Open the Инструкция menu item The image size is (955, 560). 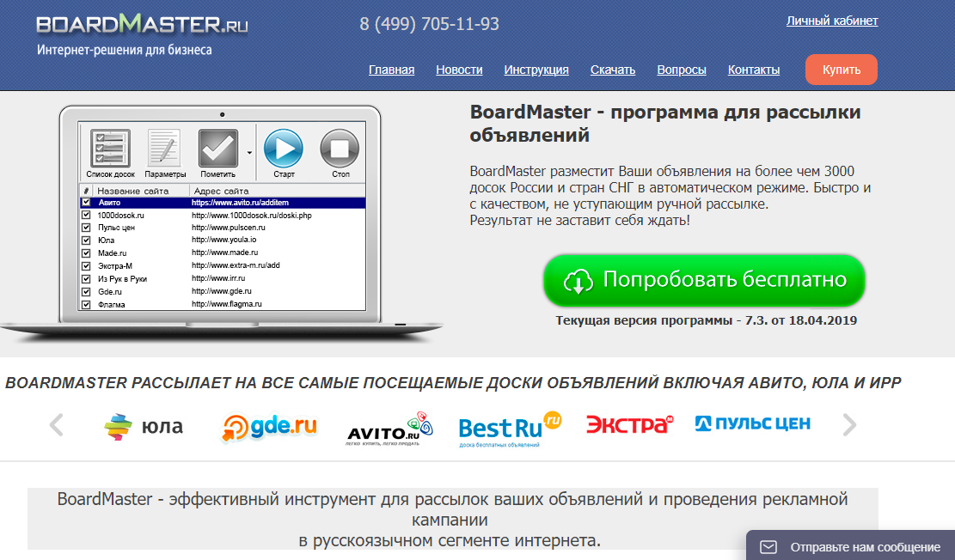[x=536, y=70]
